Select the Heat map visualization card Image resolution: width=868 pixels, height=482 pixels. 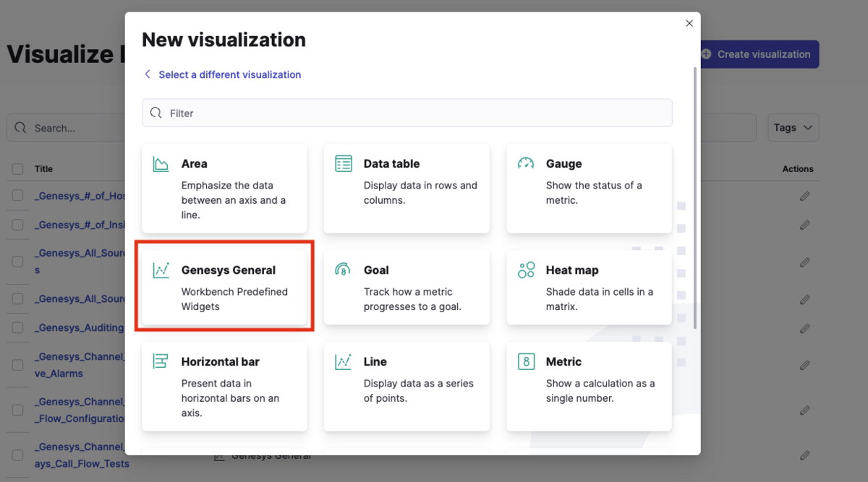pos(589,287)
